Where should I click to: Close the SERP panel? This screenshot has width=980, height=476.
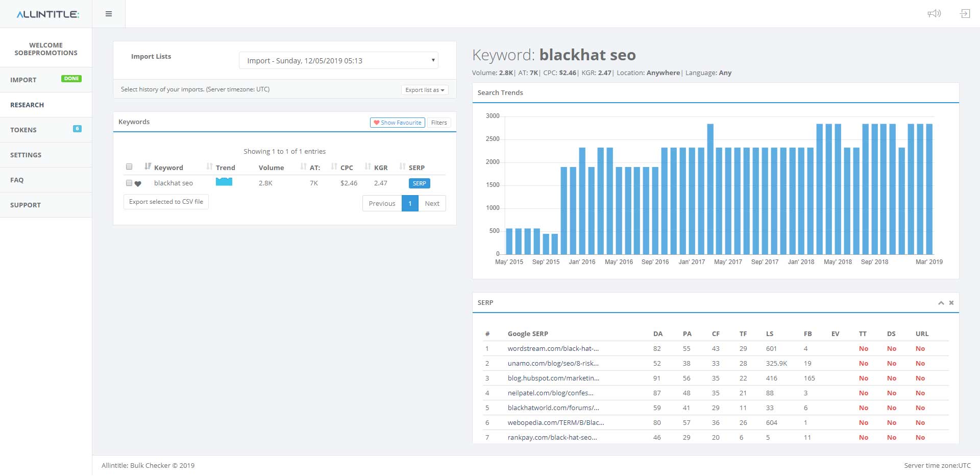point(951,303)
